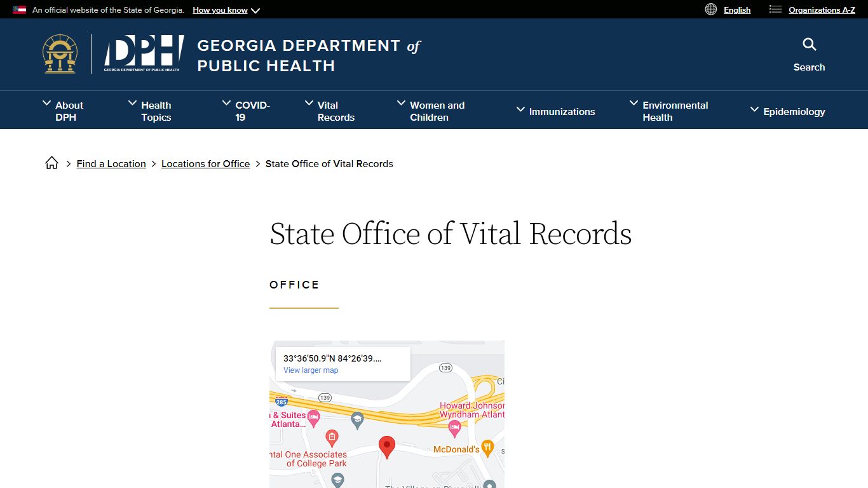The height and width of the screenshot is (488, 868).
Task: Click the Suites Atlanta hotel marker
Action: point(313,418)
